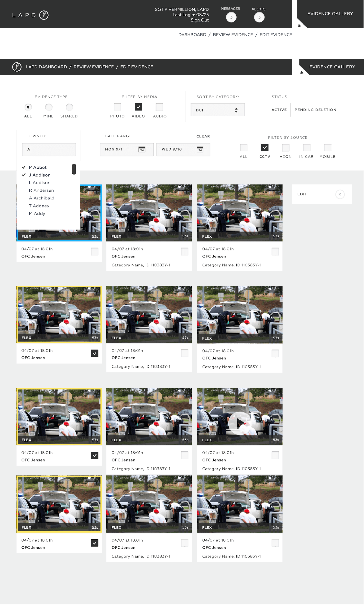Image resolution: width=364 pixels, height=611 pixels.
Task: Click the owner list scrollbar handle
Action: [x=74, y=169]
